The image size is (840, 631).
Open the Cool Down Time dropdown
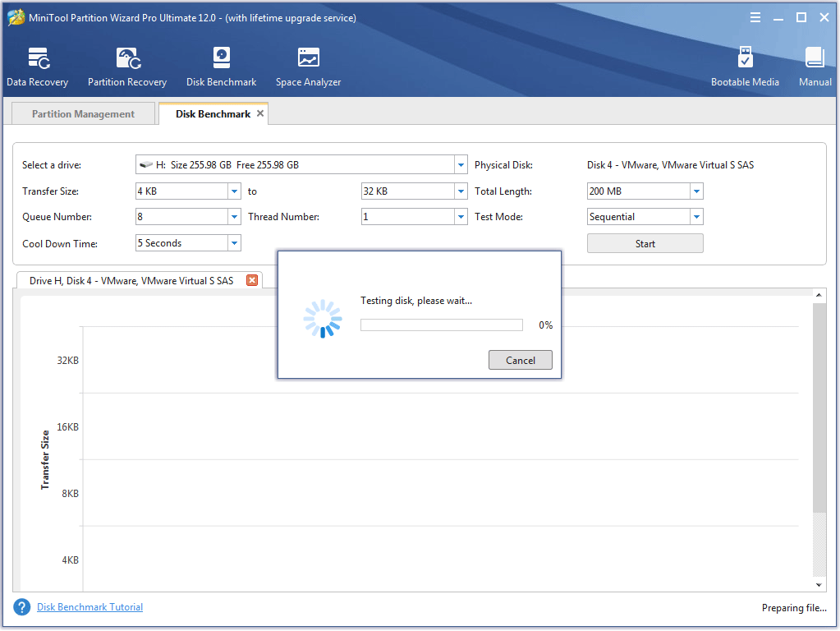point(234,243)
